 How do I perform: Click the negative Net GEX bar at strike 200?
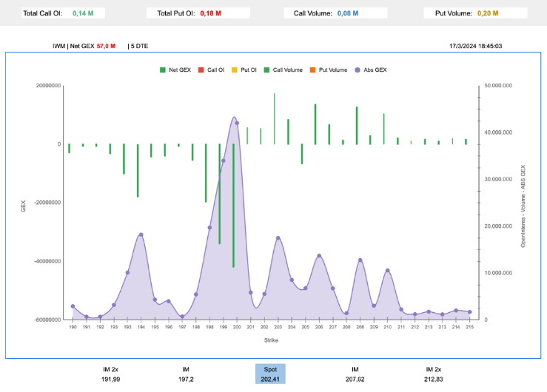233,206
